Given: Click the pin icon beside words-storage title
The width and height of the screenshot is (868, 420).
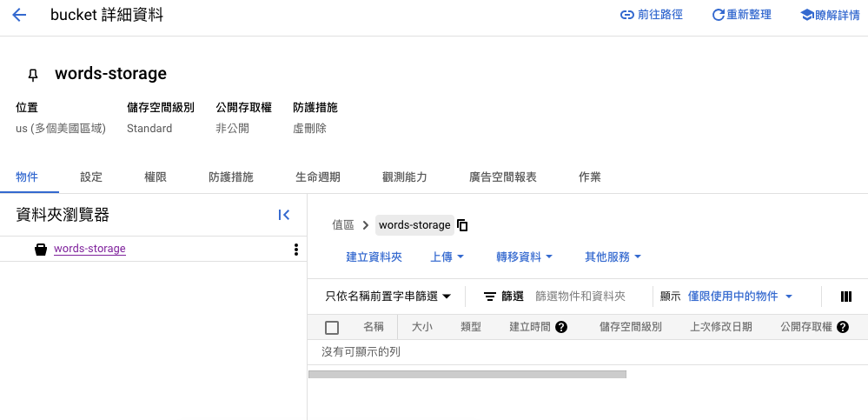Looking at the screenshot, I should 33,75.
